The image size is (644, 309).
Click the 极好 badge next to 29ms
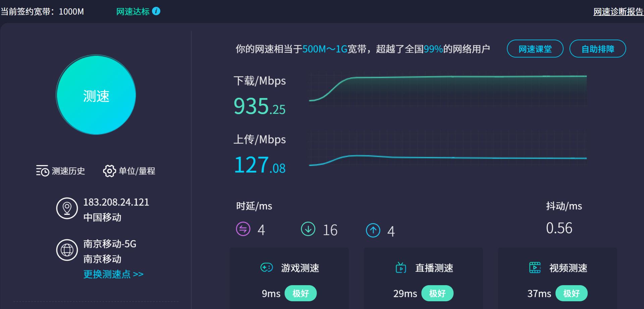437,293
